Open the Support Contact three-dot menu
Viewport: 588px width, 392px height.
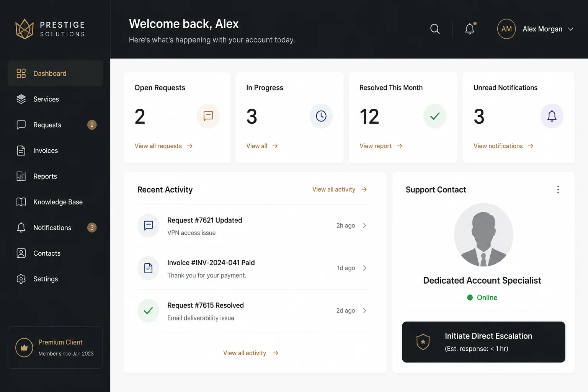pos(558,189)
